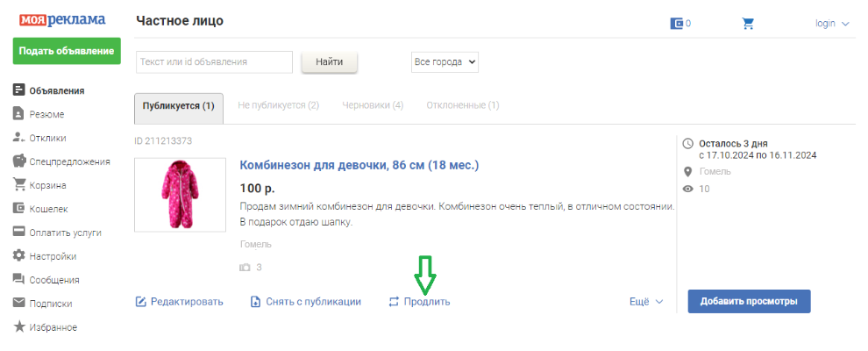Screen dimensions: 868x351
Task: Open the pink jumpsuit thumbnail image
Action: [x=180, y=194]
